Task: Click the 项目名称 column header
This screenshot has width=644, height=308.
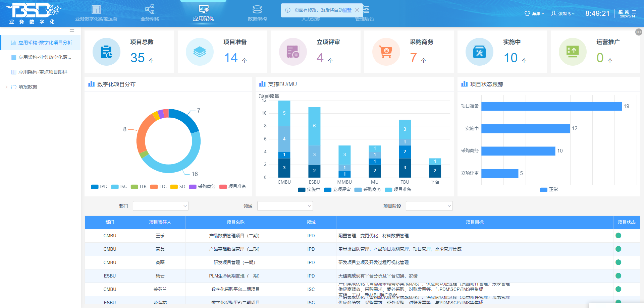Action: pos(235,222)
